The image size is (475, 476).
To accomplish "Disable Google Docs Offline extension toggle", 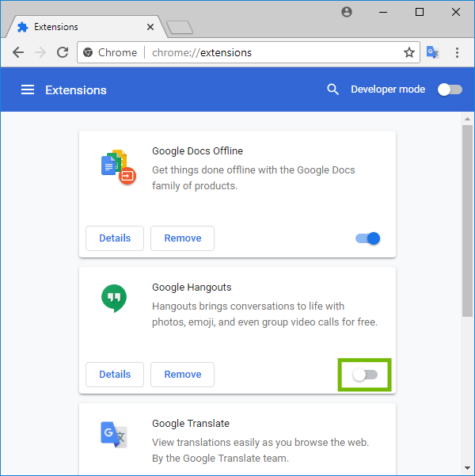I will [367, 238].
